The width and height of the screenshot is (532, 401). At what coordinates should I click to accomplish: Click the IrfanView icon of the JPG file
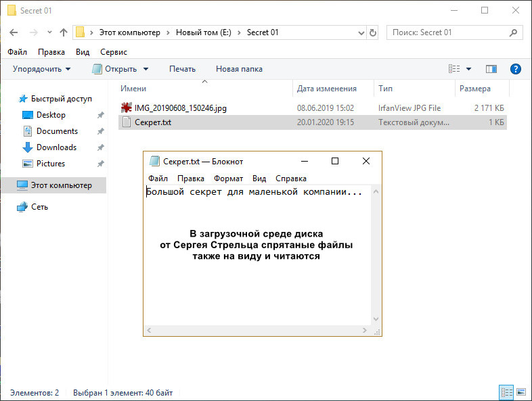coord(127,108)
